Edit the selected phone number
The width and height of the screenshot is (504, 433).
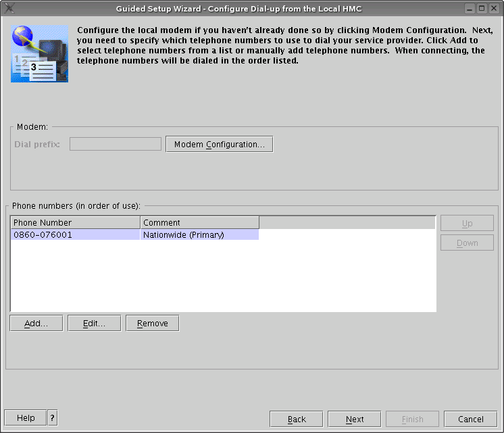click(94, 323)
